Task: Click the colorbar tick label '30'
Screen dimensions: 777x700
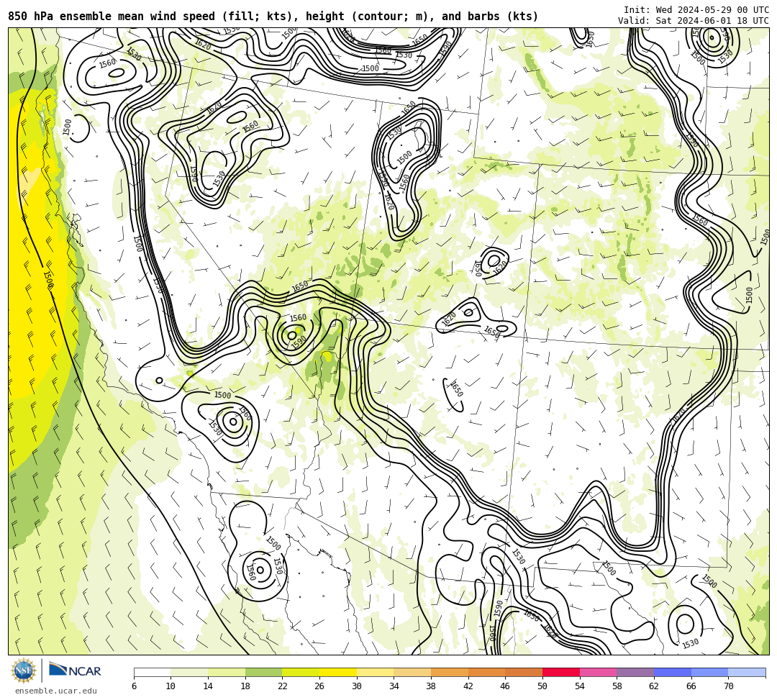Action: 357,686
